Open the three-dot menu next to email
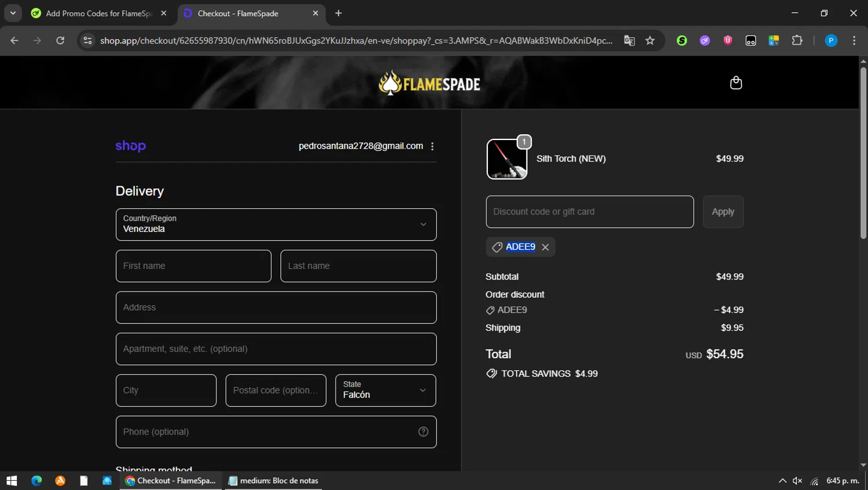868x490 pixels. coord(432,146)
